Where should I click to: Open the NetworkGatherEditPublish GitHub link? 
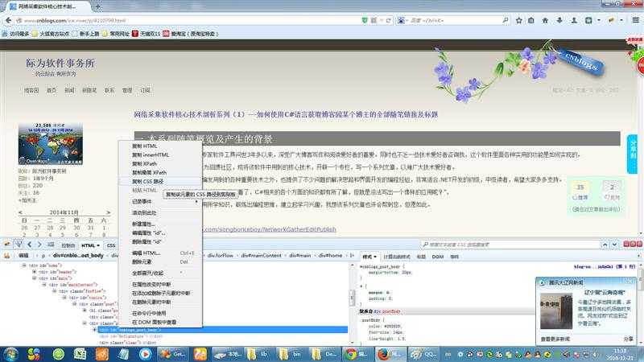[270, 229]
